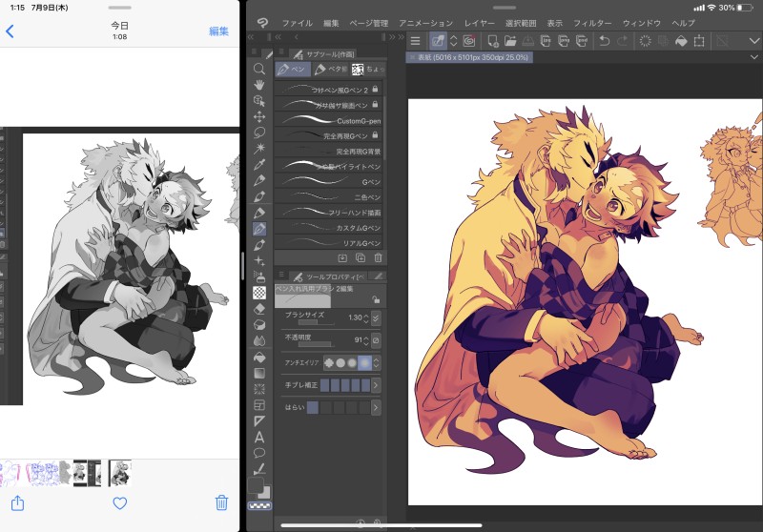This screenshot has height=532, width=763.
Task: Select the Airbrush tool
Action: (x=259, y=276)
